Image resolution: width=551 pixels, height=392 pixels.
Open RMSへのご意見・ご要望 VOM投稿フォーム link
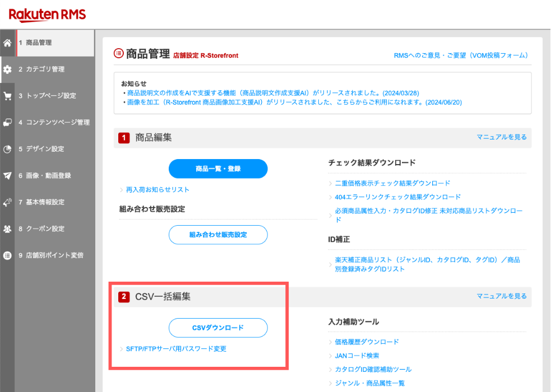tap(461, 55)
